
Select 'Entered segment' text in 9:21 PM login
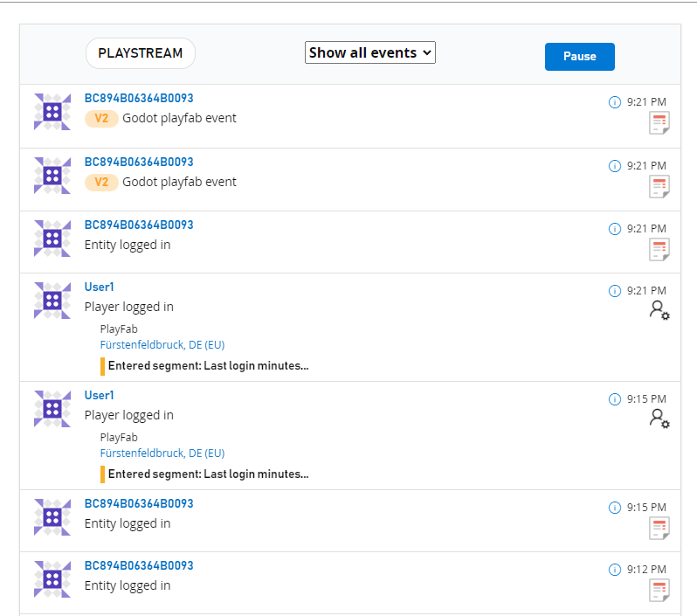click(209, 365)
